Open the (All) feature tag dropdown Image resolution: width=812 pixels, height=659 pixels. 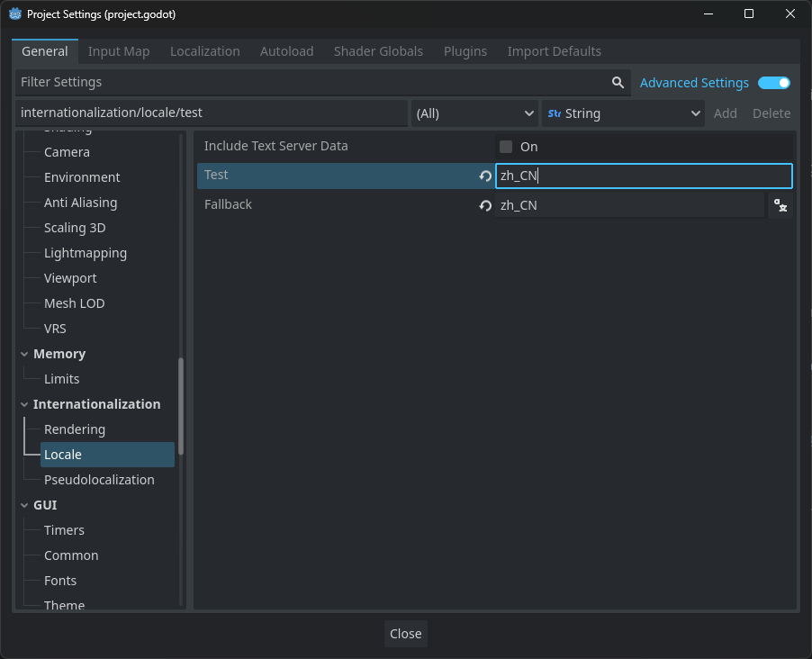click(474, 113)
